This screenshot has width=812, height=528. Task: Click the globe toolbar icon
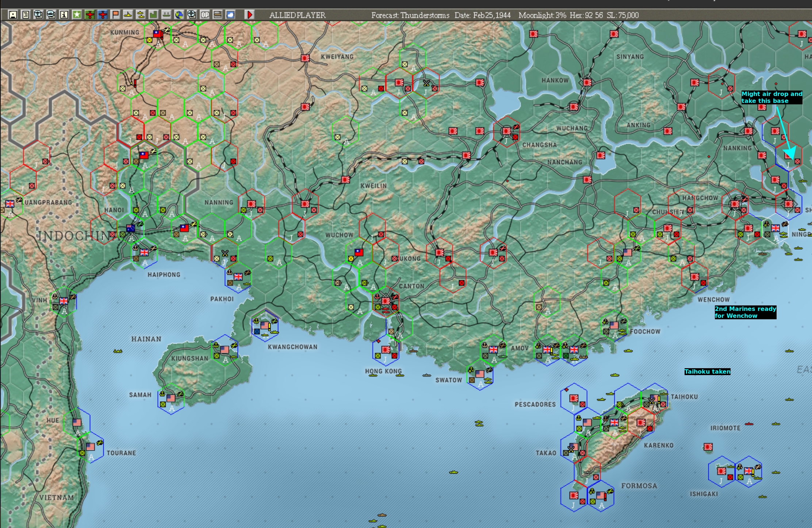tap(179, 15)
